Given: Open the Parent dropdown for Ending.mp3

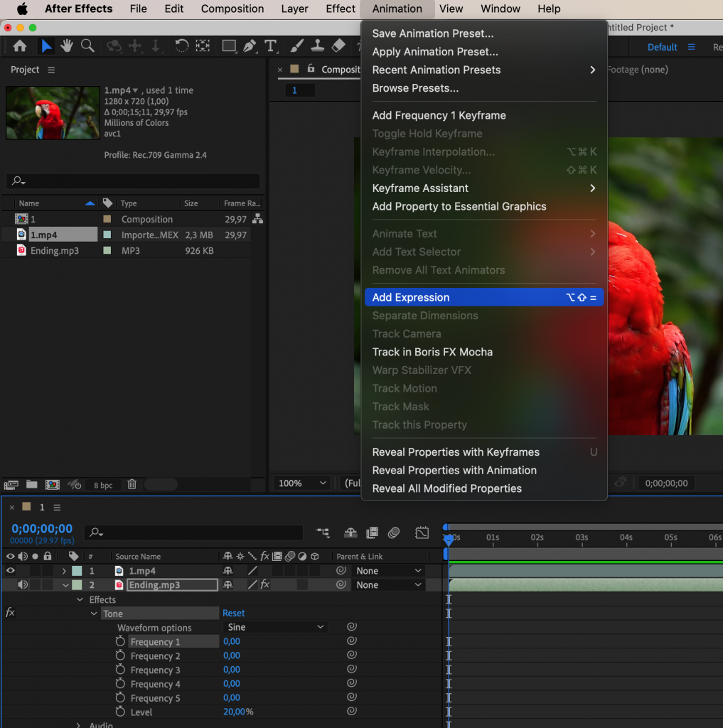Looking at the screenshot, I should 388,584.
